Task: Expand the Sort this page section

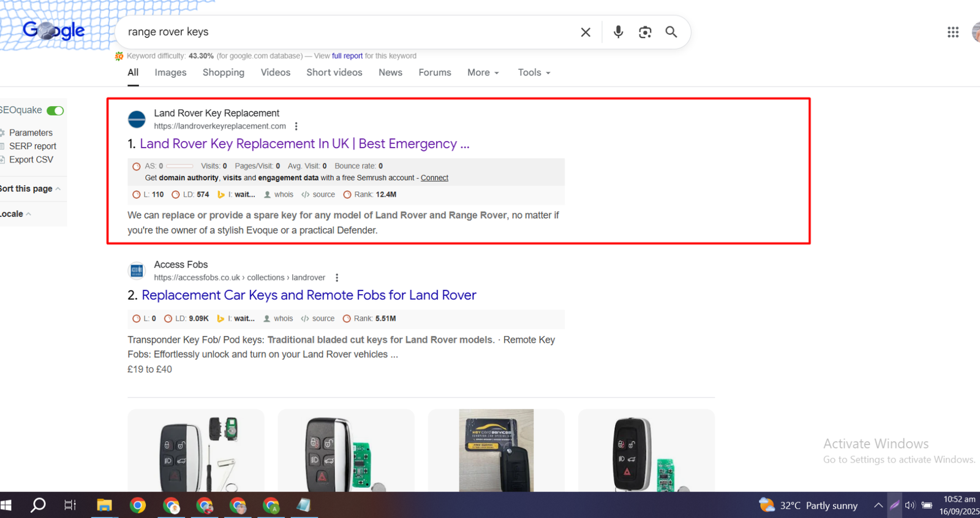Action: pyautogui.click(x=29, y=189)
